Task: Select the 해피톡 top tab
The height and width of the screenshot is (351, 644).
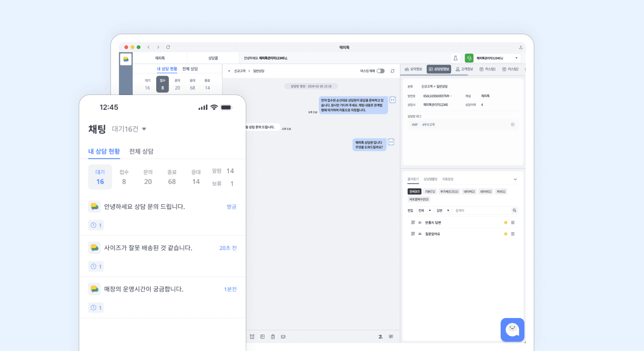Action: point(160,58)
